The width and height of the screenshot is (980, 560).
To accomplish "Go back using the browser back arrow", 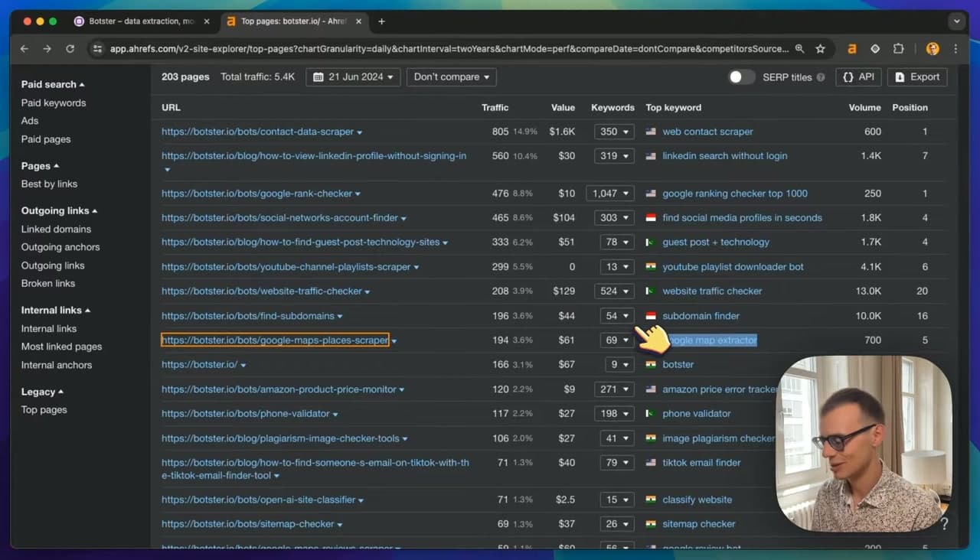I will tap(24, 48).
